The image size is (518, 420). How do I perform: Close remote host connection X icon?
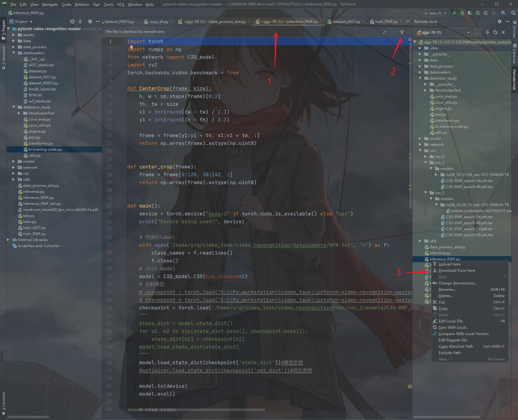(x=503, y=32)
